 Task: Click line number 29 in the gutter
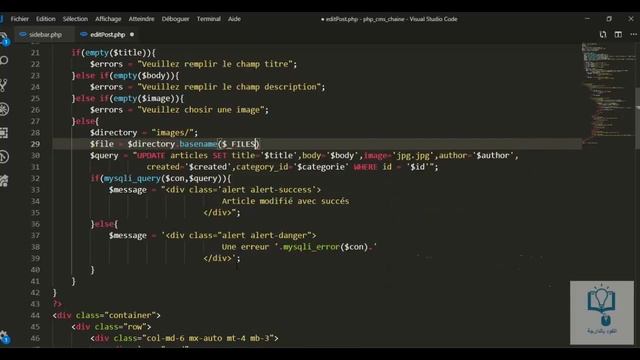point(35,144)
